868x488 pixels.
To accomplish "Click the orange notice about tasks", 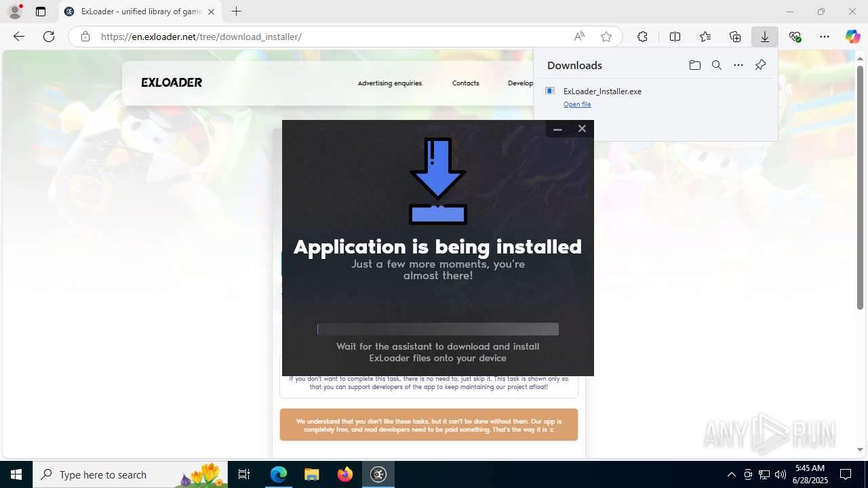I will (x=429, y=425).
